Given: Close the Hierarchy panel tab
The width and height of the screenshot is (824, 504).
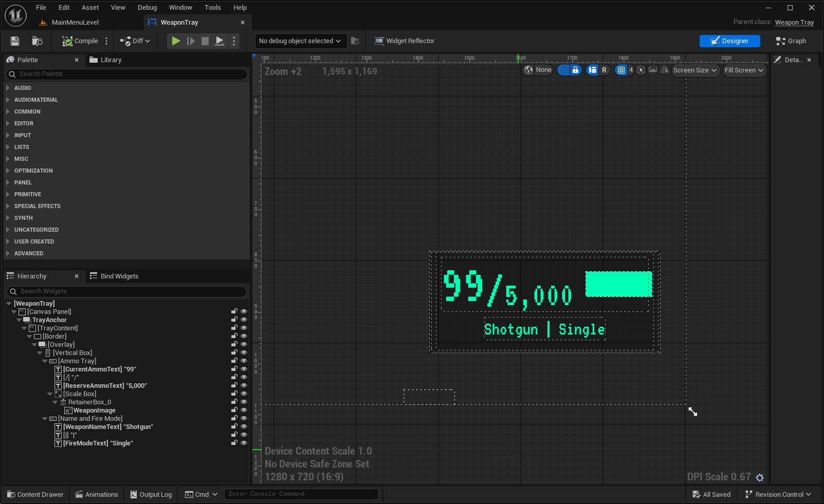Looking at the screenshot, I should click(77, 276).
